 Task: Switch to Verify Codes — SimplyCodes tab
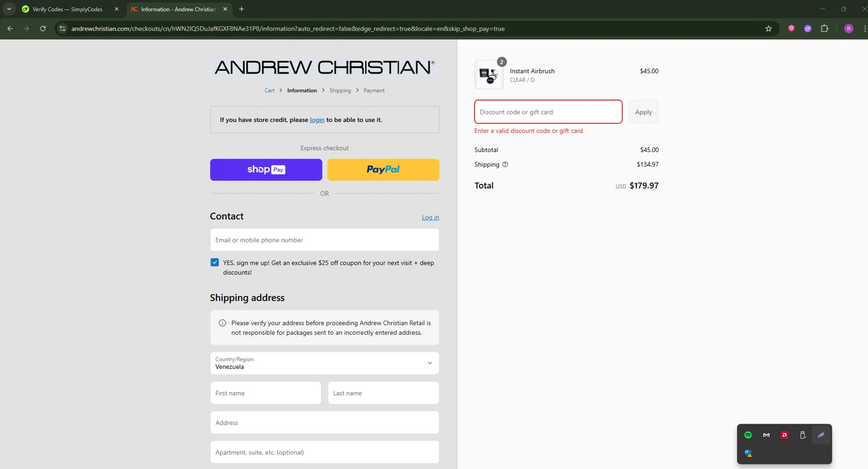click(x=68, y=9)
